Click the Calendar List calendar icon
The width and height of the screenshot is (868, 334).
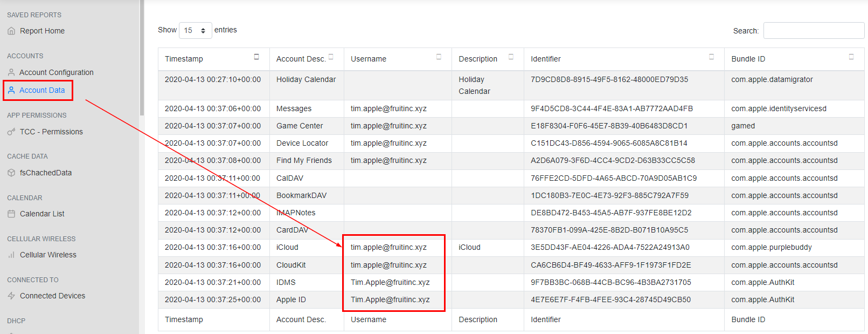(x=11, y=214)
